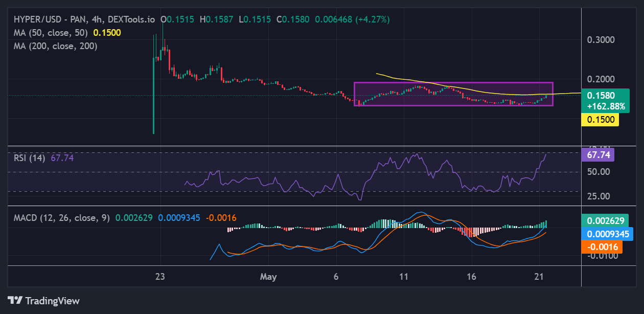Click the TradingView logo
644x314 pixels.
click(x=43, y=301)
